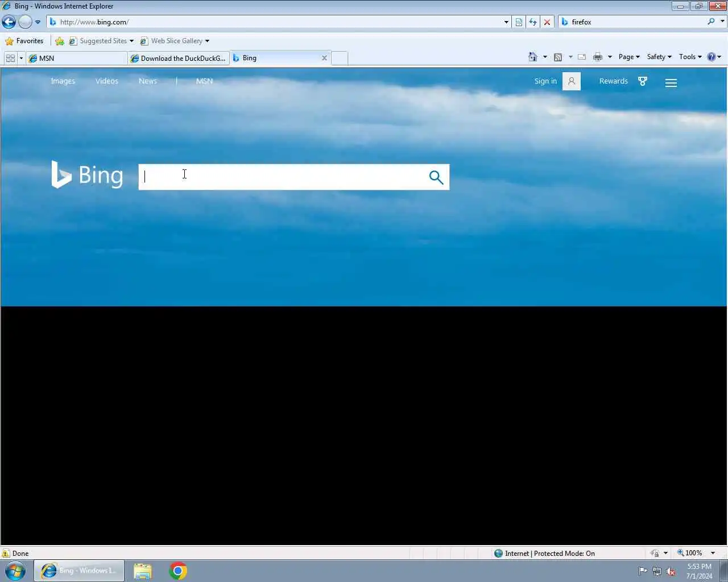This screenshot has width=728, height=582.
Task: Click Sign in on Bing page
Action: (545, 81)
